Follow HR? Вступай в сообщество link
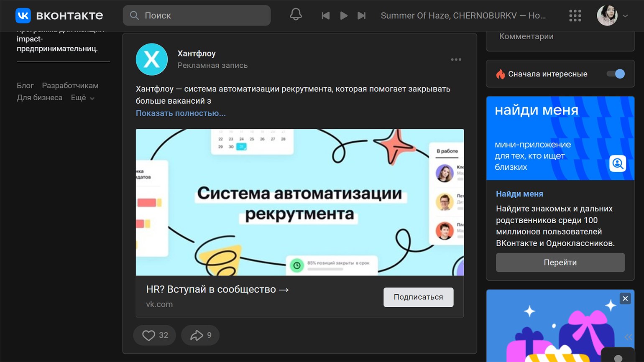The width and height of the screenshot is (644, 362). 217,289
